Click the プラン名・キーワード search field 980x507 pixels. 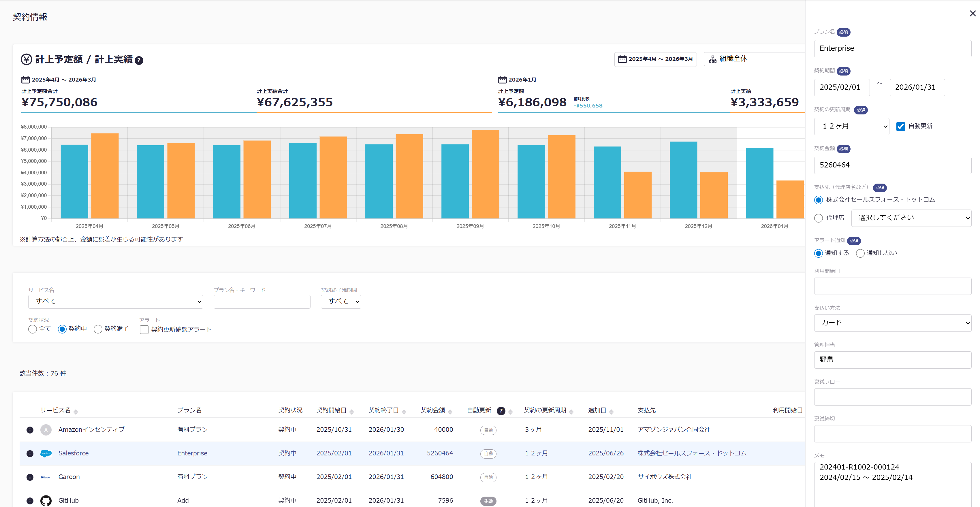pos(262,301)
